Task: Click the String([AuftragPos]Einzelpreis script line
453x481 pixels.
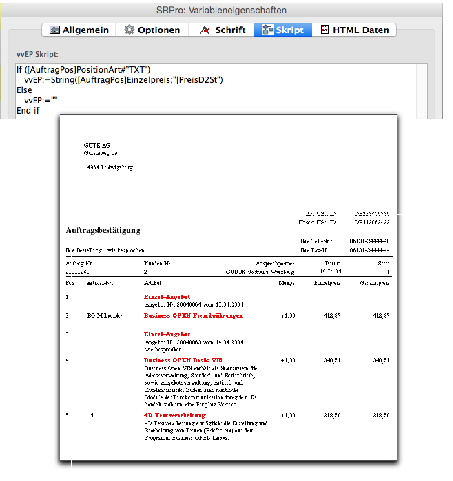Action: (x=124, y=80)
